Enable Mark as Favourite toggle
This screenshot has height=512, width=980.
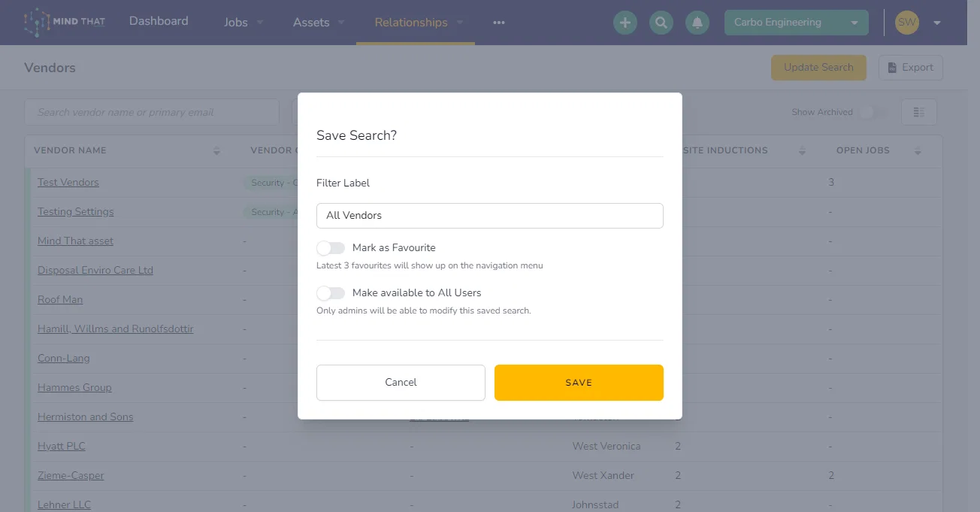coord(331,248)
